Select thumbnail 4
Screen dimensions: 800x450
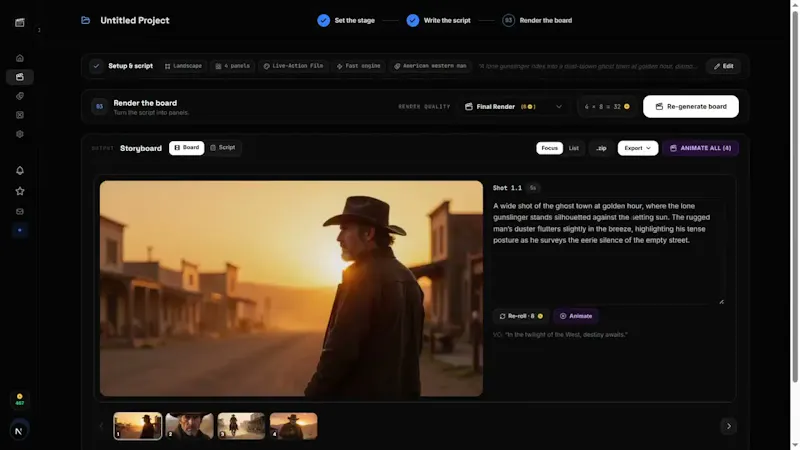(293, 426)
